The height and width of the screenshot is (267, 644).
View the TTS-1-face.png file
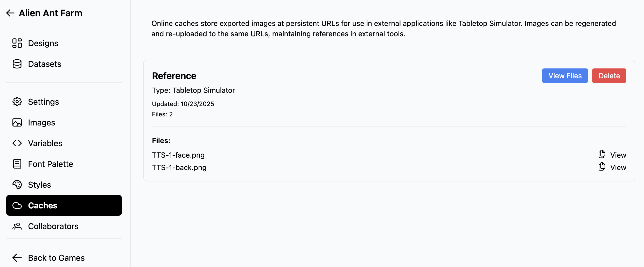618,155
